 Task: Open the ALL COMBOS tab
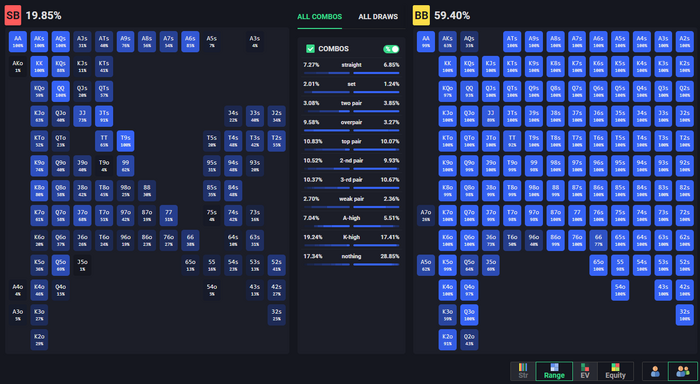click(320, 17)
